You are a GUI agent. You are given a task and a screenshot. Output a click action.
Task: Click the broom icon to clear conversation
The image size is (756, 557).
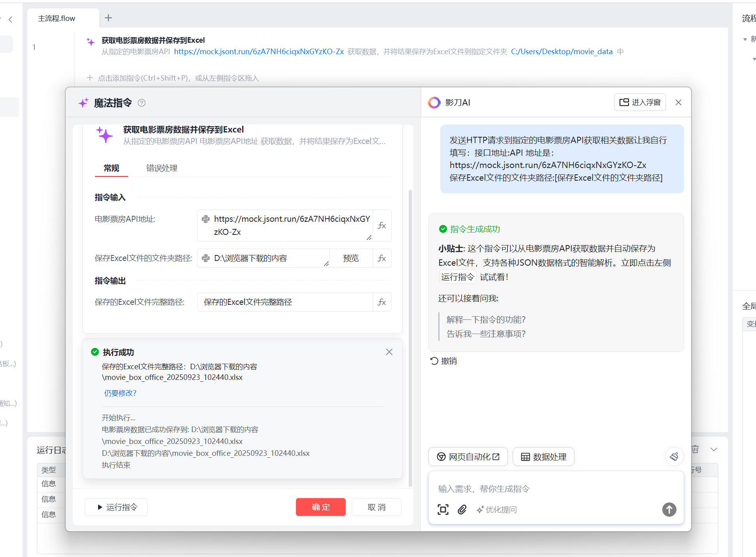point(675,457)
